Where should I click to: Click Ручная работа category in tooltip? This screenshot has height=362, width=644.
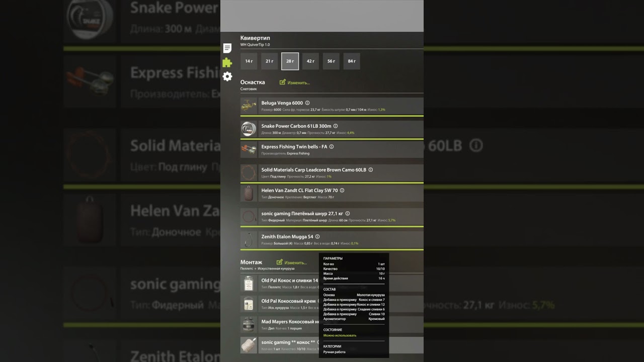pos(334,352)
